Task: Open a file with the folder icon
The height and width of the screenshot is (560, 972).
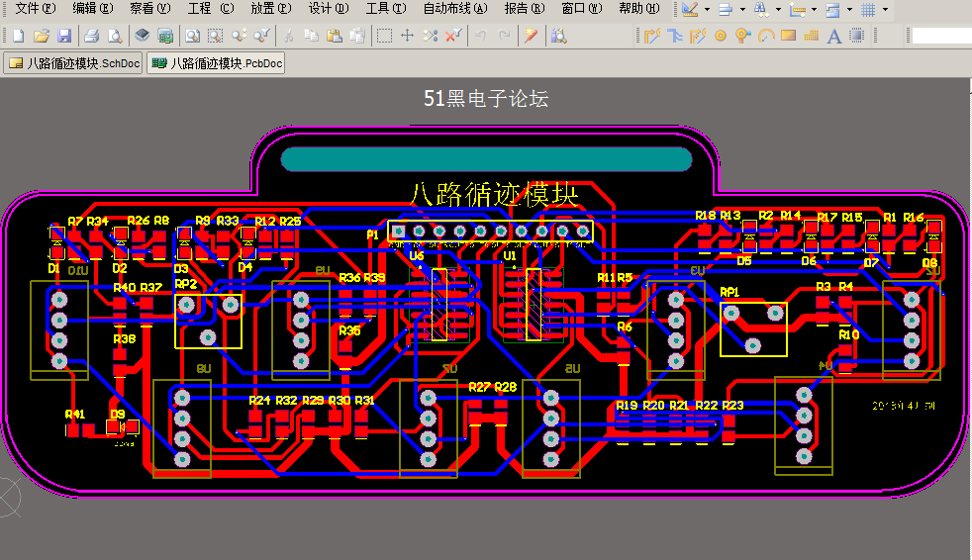Action: (41, 36)
